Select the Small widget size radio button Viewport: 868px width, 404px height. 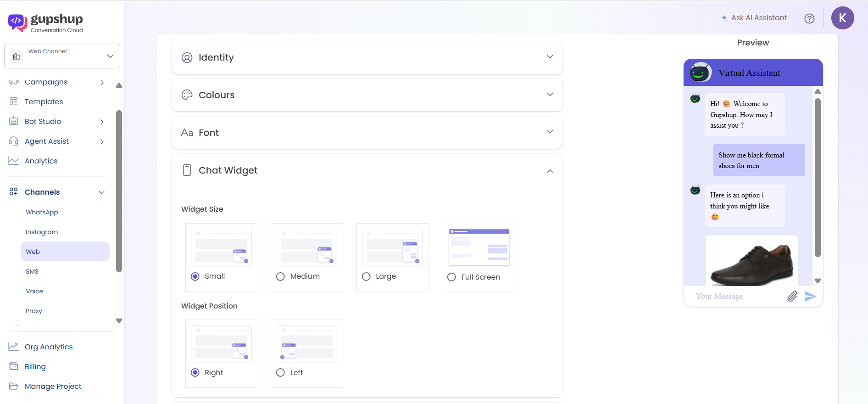click(195, 276)
